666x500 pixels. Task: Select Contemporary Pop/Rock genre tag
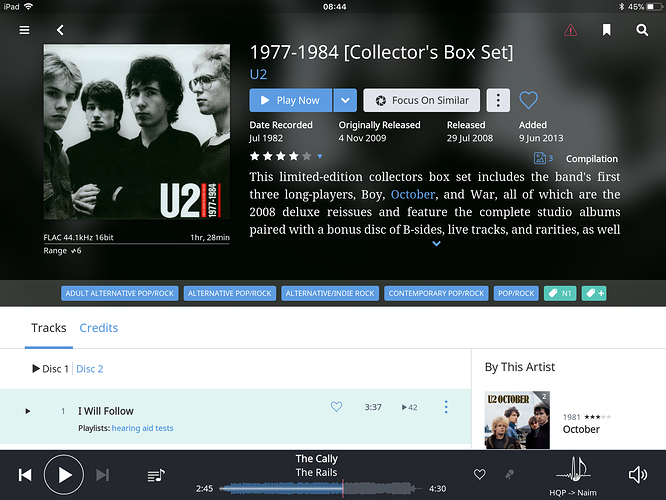[x=436, y=293]
